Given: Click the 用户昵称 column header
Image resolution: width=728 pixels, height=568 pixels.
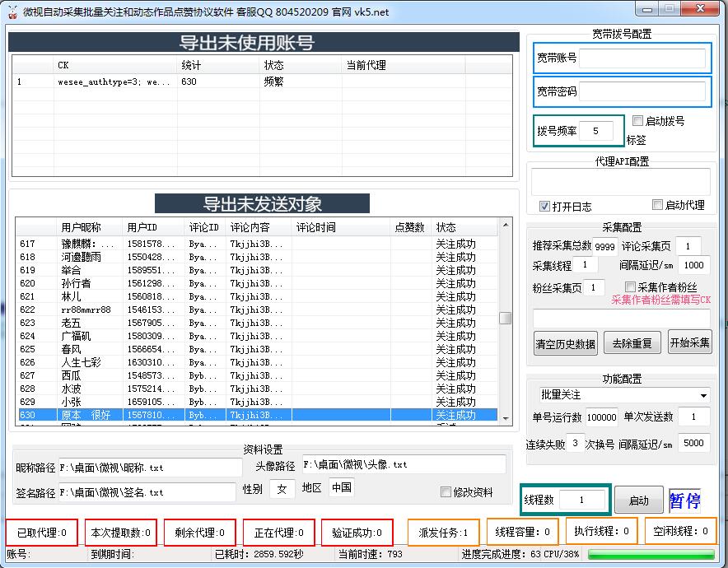Looking at the screenshot, I should coord(81,227).
